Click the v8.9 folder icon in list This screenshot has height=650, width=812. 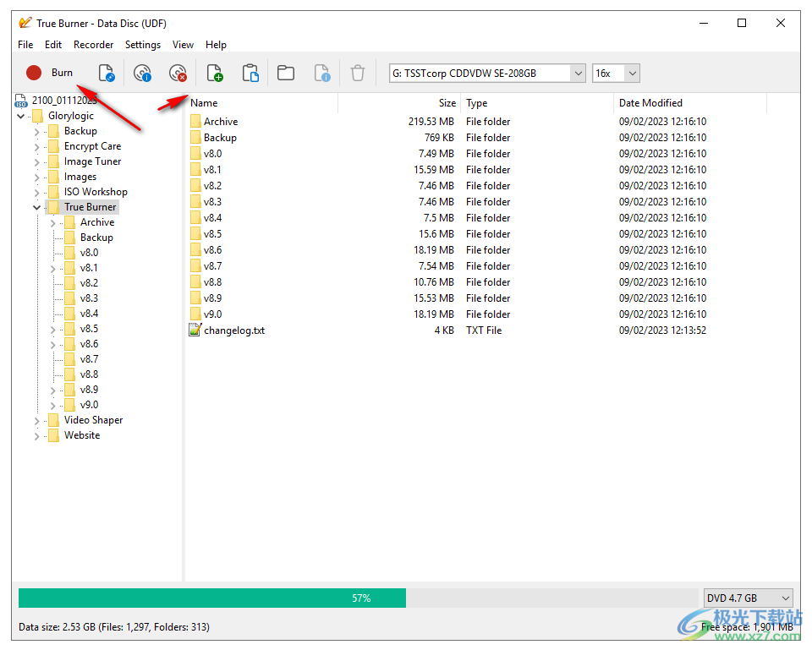point(195,298)
